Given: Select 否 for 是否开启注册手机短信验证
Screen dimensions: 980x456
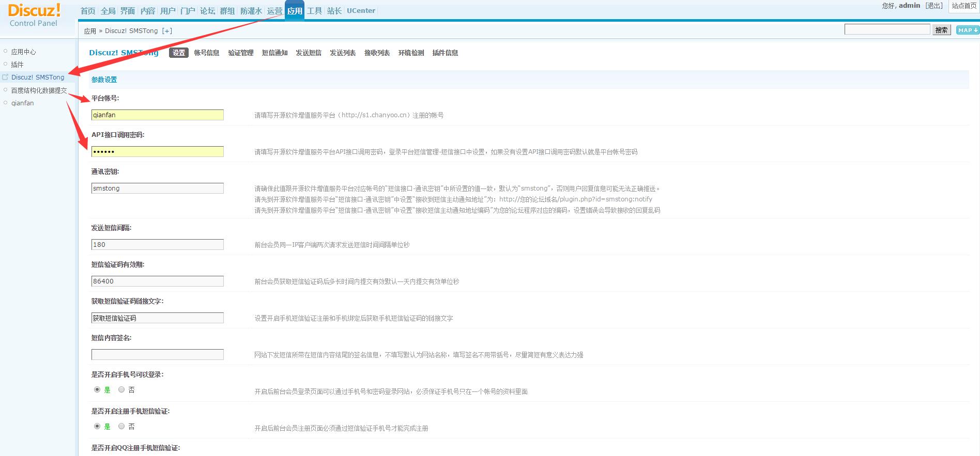Looking at the screenshot, I should [121, 427].
